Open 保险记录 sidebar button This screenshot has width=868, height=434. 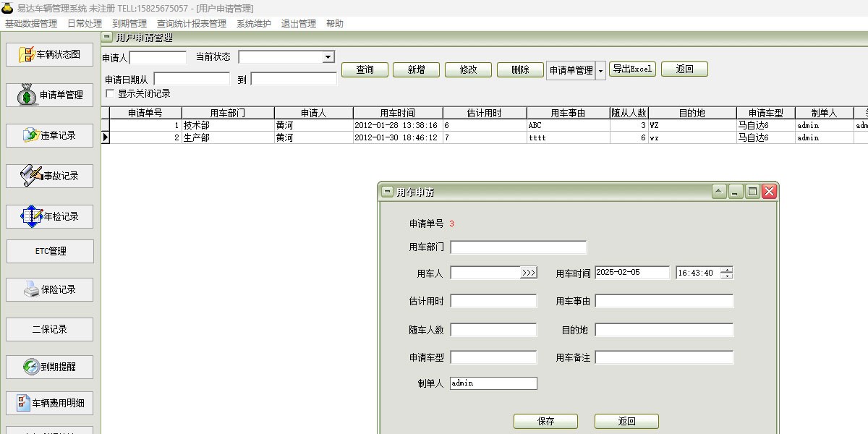50,289
